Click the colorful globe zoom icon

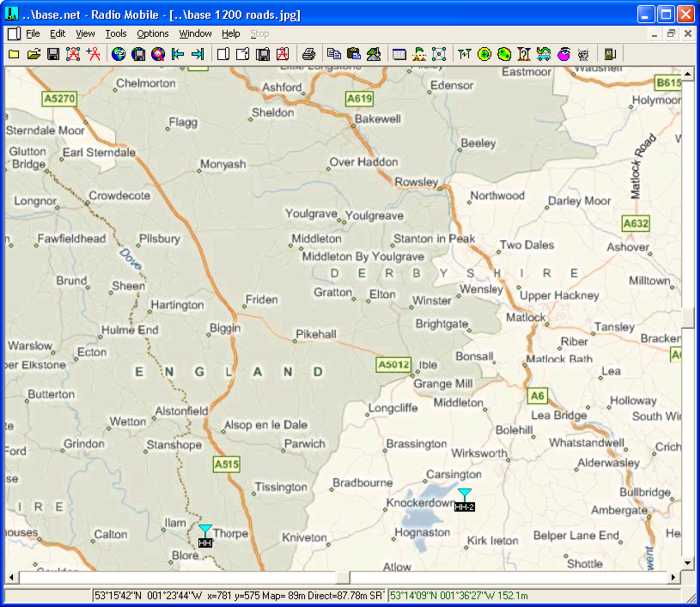coord(158,54)
